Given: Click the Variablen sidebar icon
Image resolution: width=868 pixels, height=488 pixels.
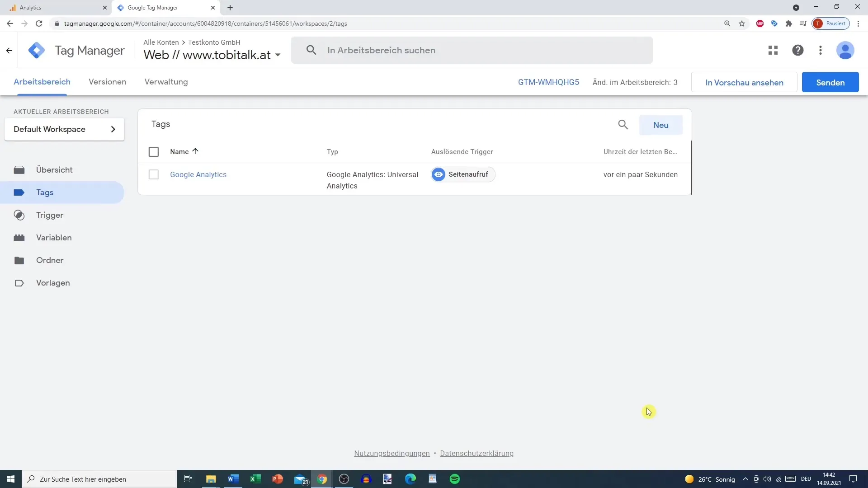Looking at the screenshot, I should pyautogui.click(x=19, y=238).
